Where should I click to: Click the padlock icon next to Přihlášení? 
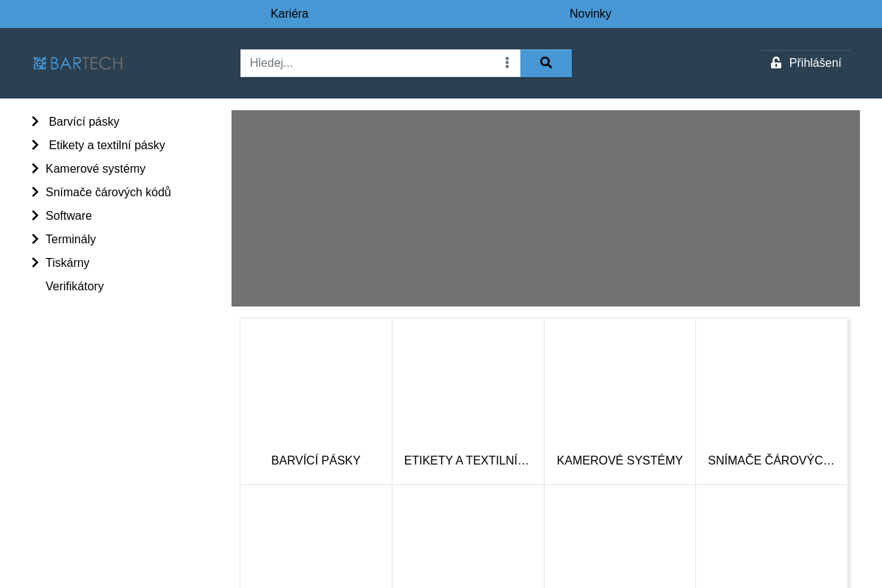click(x=776, y=63)
